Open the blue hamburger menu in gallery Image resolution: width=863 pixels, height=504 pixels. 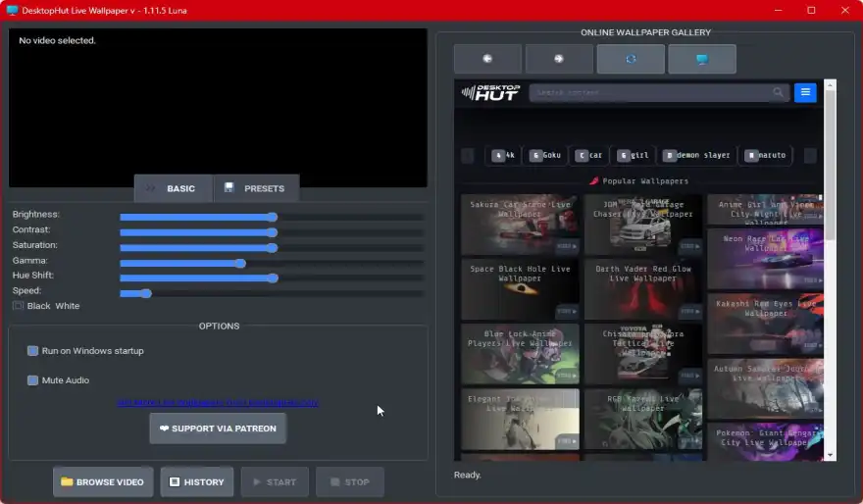805,92
